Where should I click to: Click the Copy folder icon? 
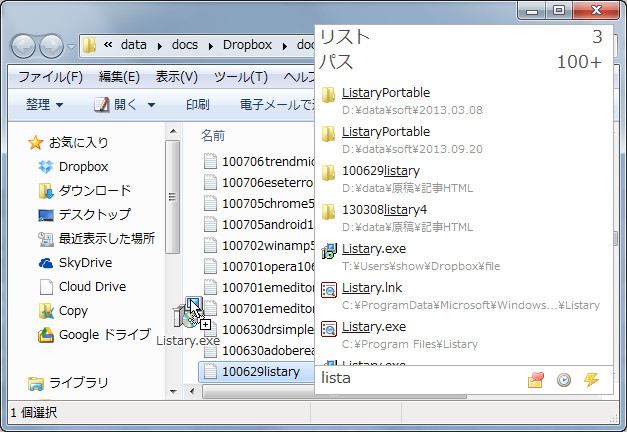pos(46,311)
